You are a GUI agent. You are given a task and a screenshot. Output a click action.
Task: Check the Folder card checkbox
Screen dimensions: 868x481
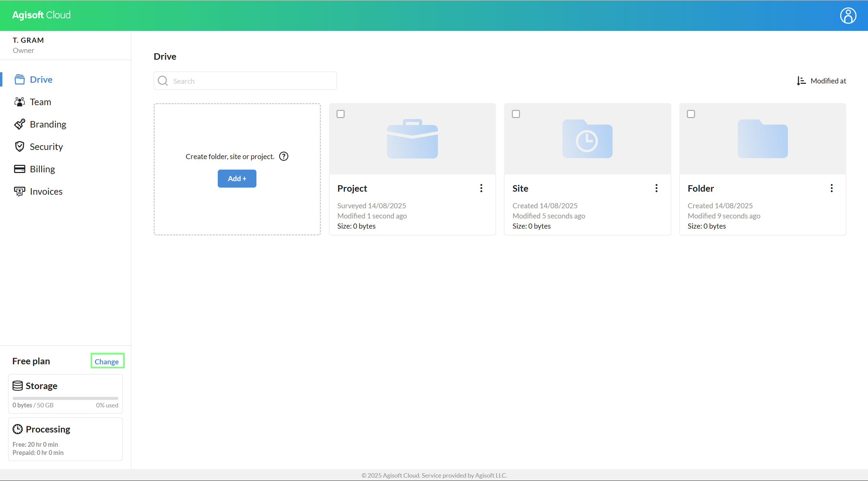click(691, 114)
